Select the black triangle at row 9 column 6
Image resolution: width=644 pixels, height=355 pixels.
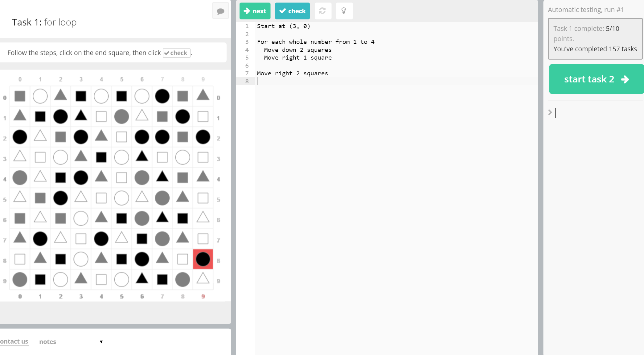[142, 279]
